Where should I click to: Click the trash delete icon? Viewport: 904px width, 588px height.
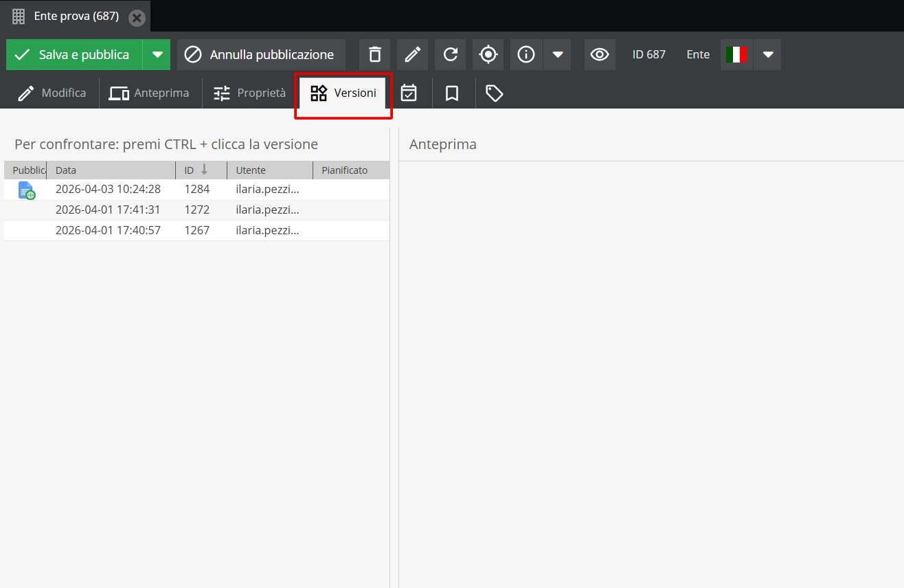pos(374,55)
